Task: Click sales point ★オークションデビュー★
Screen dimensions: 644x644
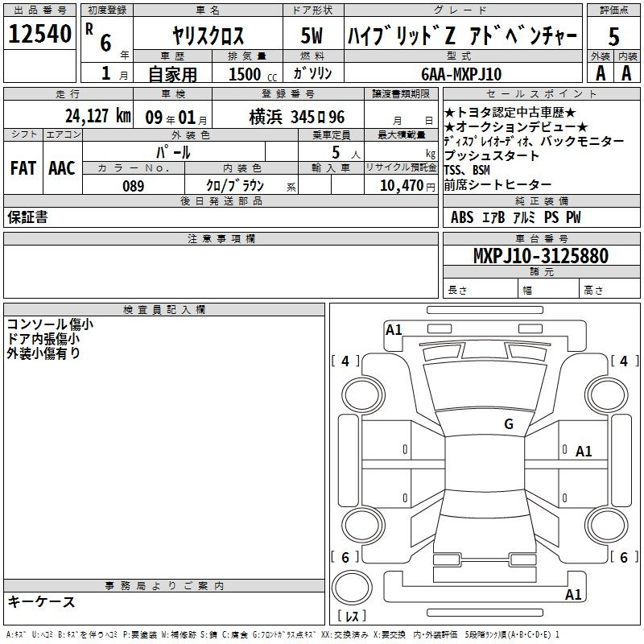Action: (516, 126)
